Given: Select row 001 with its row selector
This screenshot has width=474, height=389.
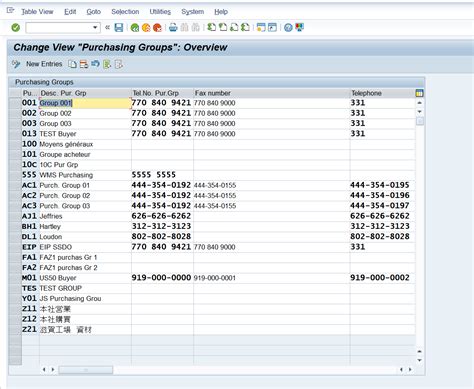Looking at the screenshot, I should 15,103.
